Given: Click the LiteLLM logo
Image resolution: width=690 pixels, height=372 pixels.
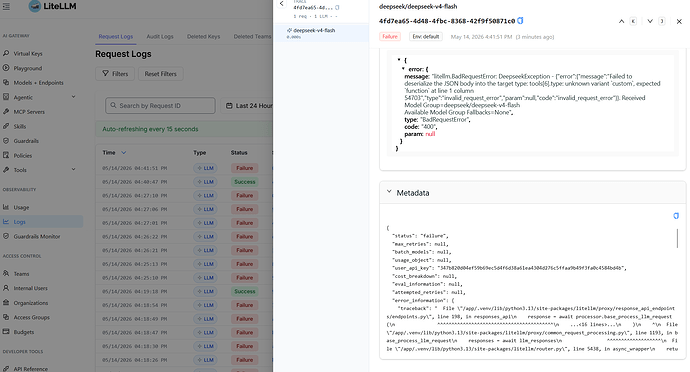Looking at the screenshot, I should click(x=52, y=6).
